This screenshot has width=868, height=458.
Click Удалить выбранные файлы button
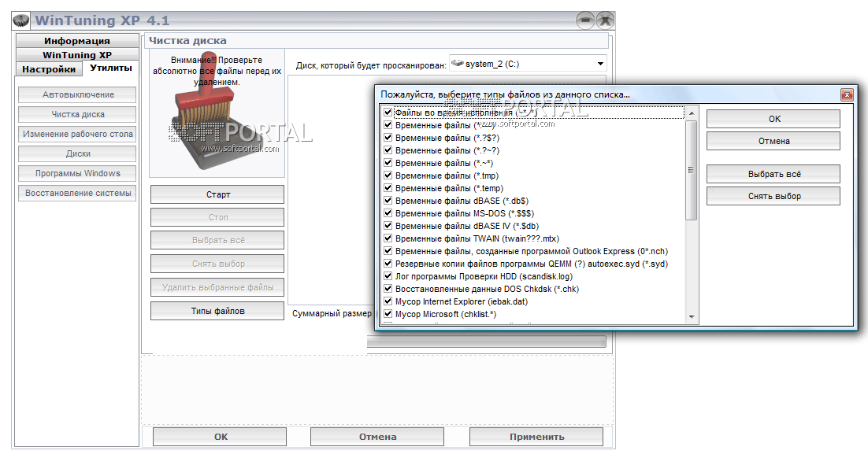pos(217,288)
